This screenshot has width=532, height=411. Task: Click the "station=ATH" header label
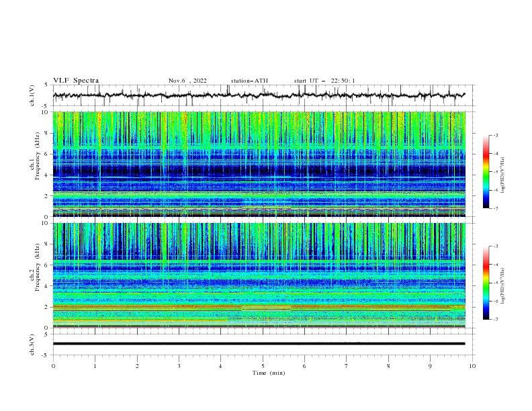coord(249,81)
